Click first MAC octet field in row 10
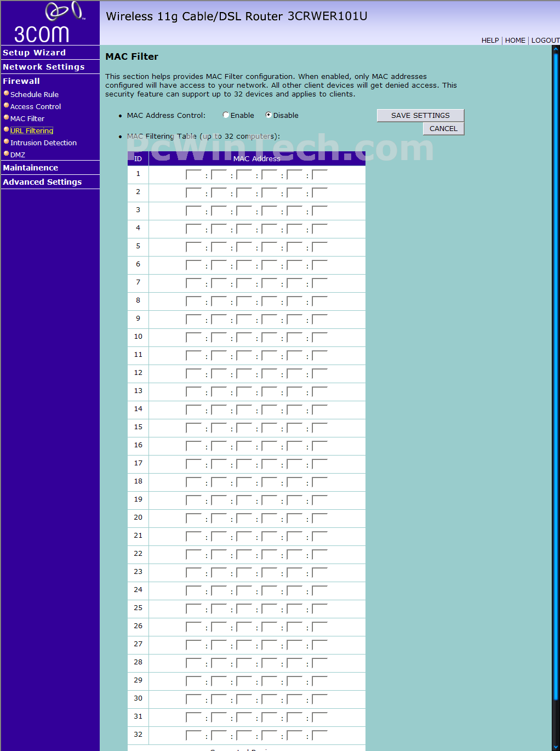Viewport: 560px width, 751px height. tap(194, 338)
